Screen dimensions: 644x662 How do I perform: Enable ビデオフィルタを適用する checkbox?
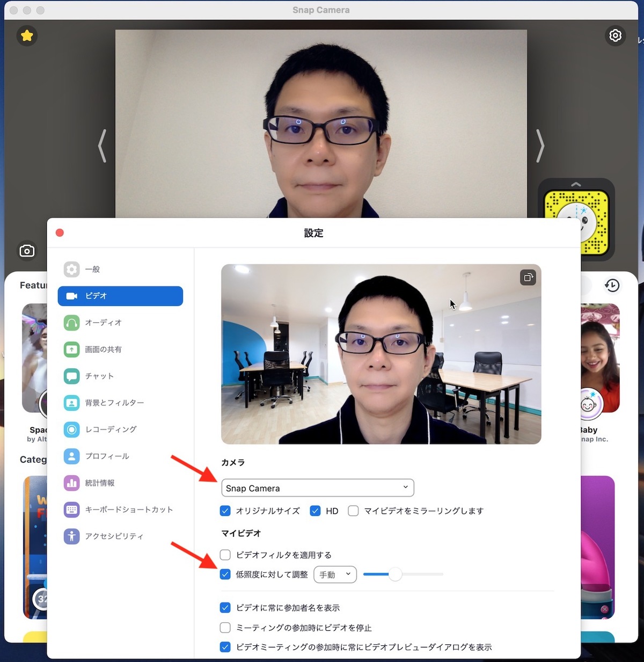coord(225,555)
